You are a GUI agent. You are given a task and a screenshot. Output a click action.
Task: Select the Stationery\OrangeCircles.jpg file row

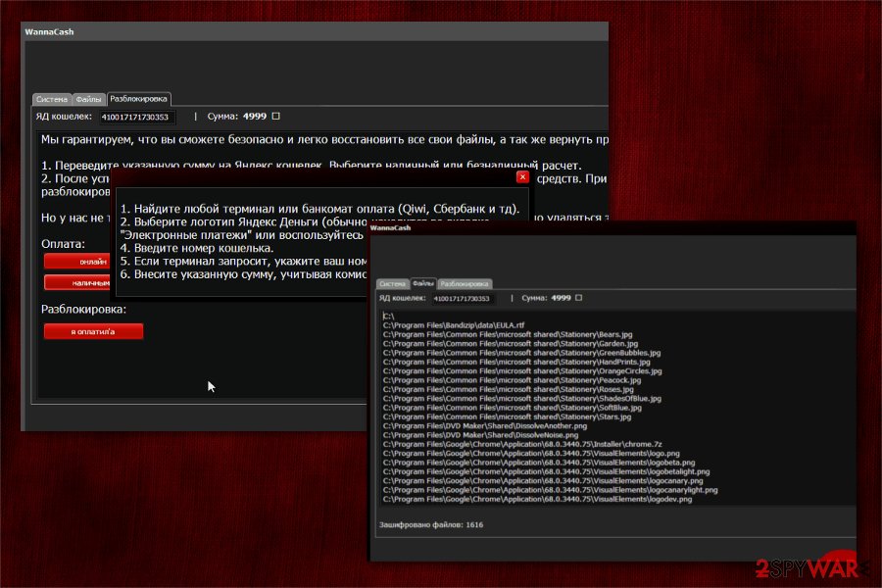click(522, 370)
